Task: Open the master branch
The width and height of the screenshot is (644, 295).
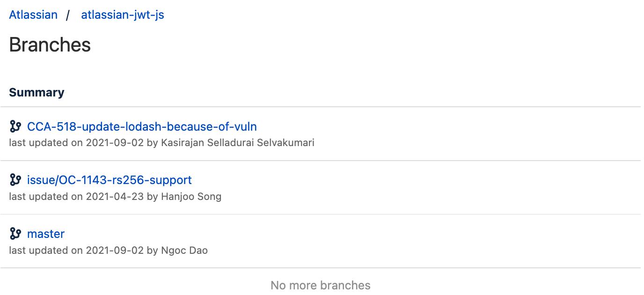Action: (45, 234)
